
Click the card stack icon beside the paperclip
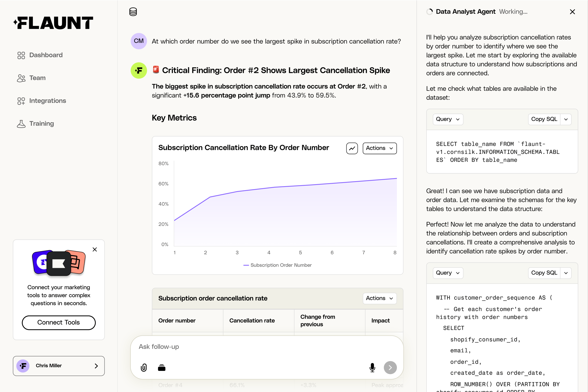pos(162,368)
